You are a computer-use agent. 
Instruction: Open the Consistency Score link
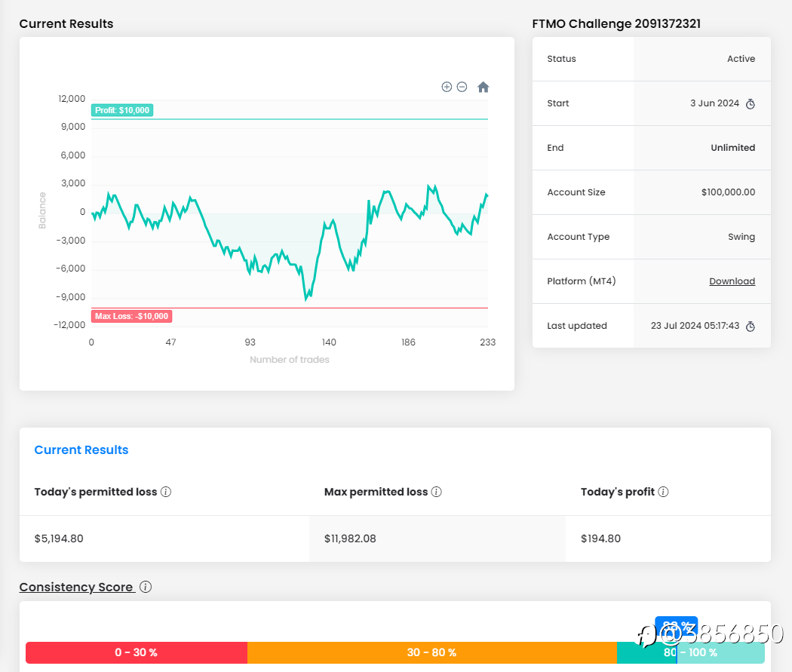(x=77, y=588)
